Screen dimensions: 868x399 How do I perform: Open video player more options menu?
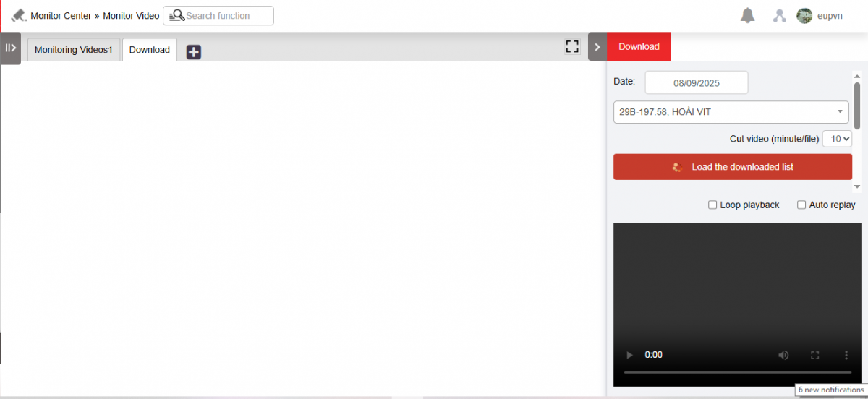[846, 355]
